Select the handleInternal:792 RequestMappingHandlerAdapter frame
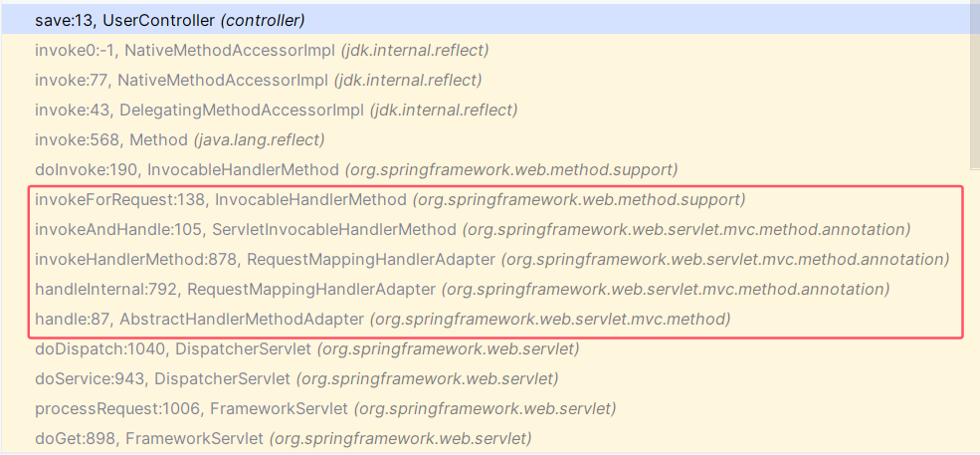Viewport: 980px width, 455px height. coord(235,289)
